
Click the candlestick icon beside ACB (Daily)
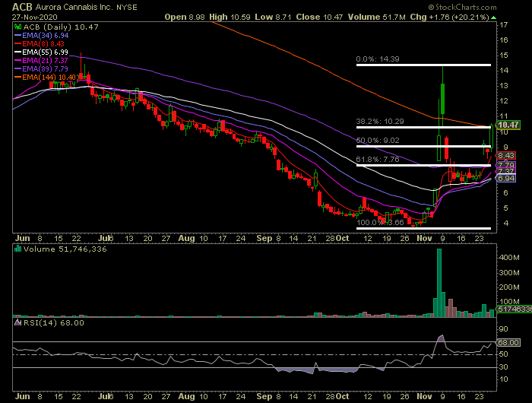[x=17, y=27]
